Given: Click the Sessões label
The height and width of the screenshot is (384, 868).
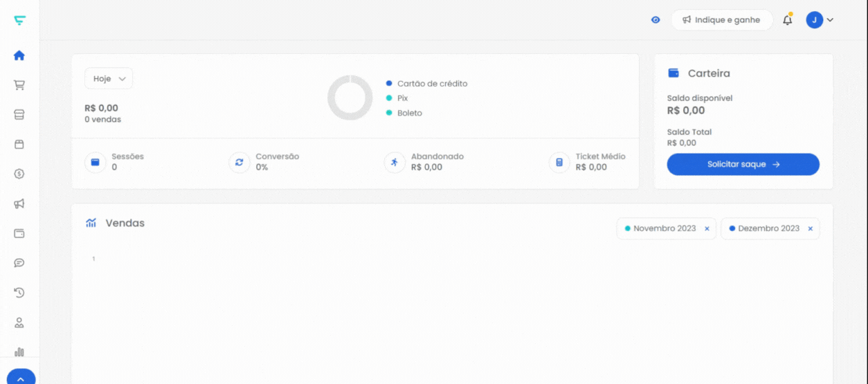Looking at the screenshot, I should pos(128,156).
